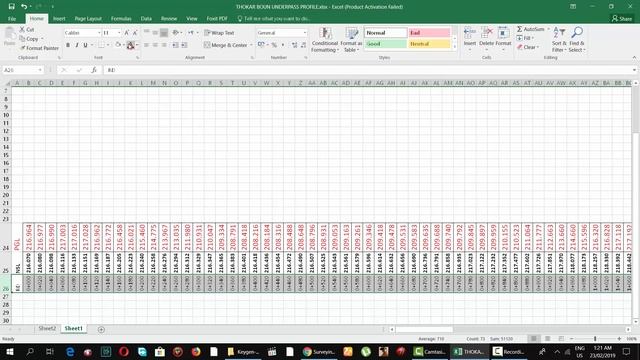Activate the Format Painter
Viewport: 640px width, 360px height.
pos(39,48)
